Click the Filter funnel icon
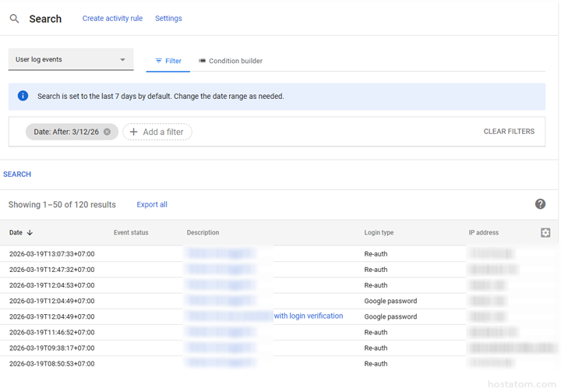The width and height of the screenshot is (561, 392). pos(159,61)
